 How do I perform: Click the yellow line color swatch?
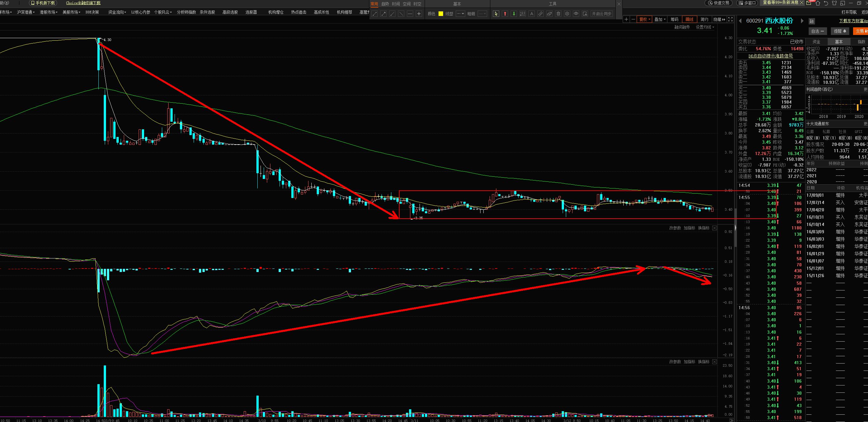[x=441, y=14]
